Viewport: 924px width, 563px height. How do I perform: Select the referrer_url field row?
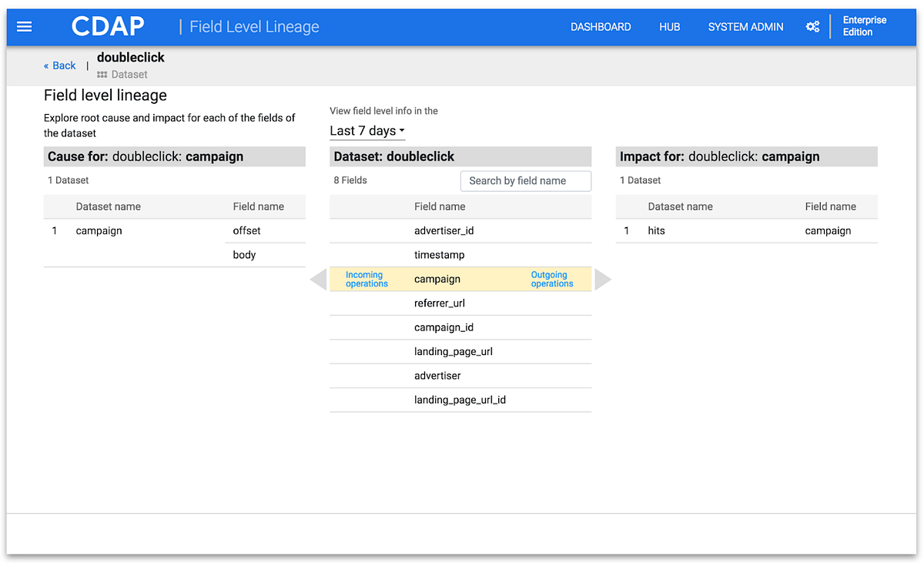(440, 303)
